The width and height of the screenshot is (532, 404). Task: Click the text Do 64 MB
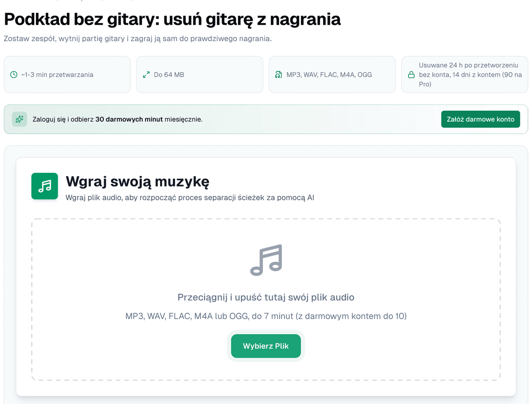tap(169, 74)
